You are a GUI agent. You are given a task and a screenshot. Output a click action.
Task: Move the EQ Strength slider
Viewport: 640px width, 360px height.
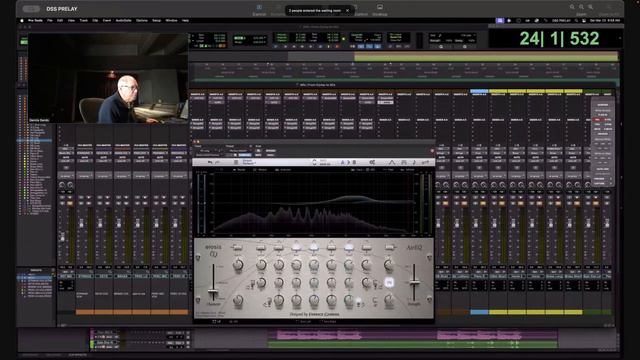click(414, 282)
